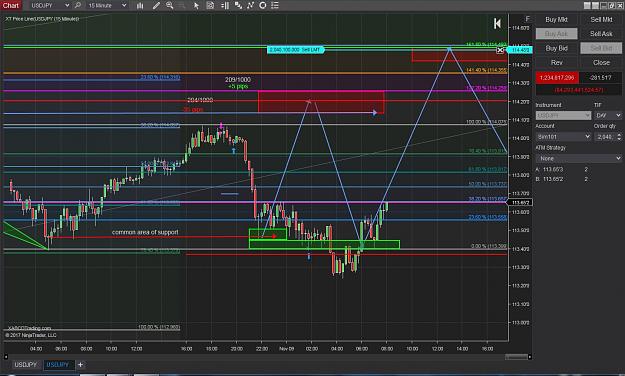
Task: Click the window link icon in title bar
Action: click(x=611, y=5)
